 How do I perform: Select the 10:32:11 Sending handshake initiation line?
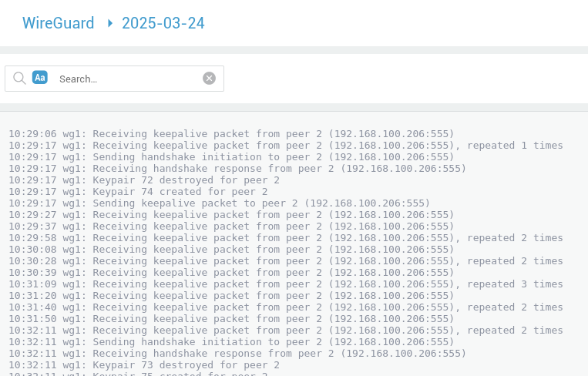(x=231, y=342)
